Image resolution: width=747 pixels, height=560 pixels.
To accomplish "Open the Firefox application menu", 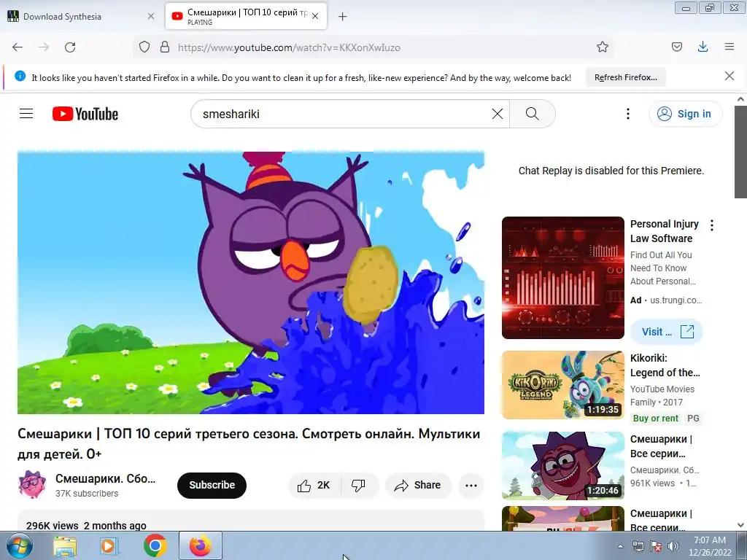I will [729, 47].
